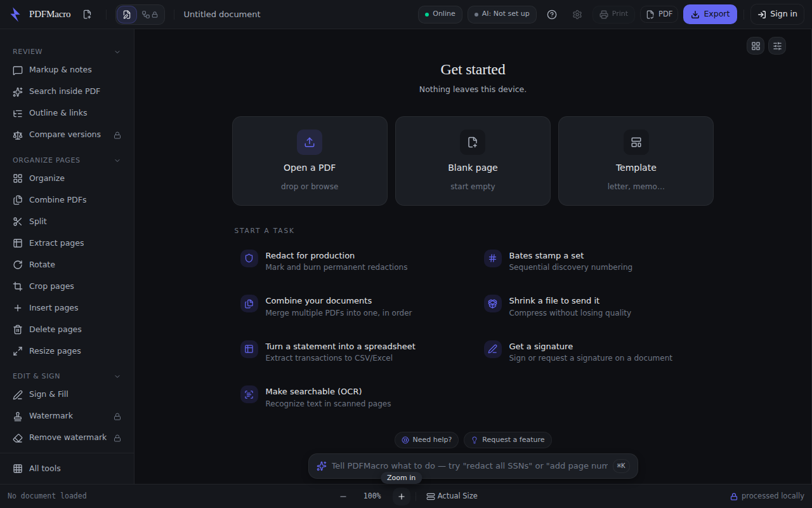The image size is (812, 508).
Task: Open Resize pages tool
Action: tap(67, 351)
